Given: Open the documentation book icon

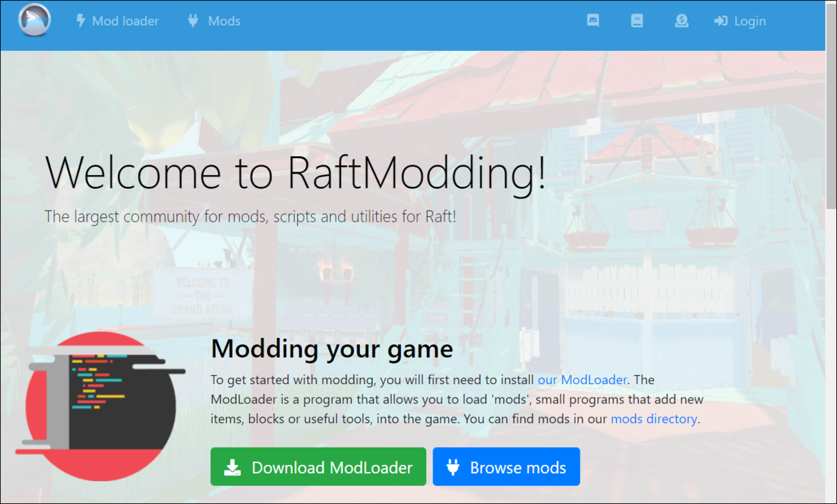Looking at the screenshot, I should 637,21.
